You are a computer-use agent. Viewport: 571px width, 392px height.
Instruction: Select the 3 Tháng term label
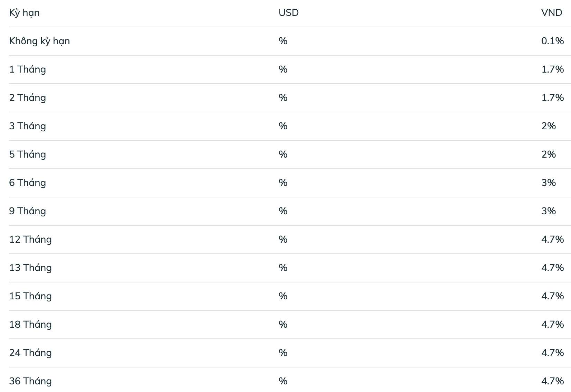click(x=28, y=126)
